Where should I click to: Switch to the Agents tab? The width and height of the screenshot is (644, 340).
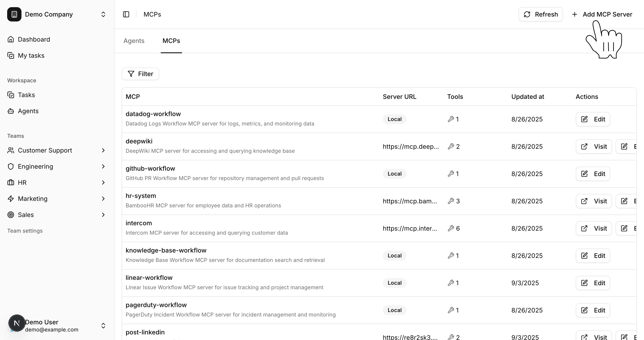(134, 41)
